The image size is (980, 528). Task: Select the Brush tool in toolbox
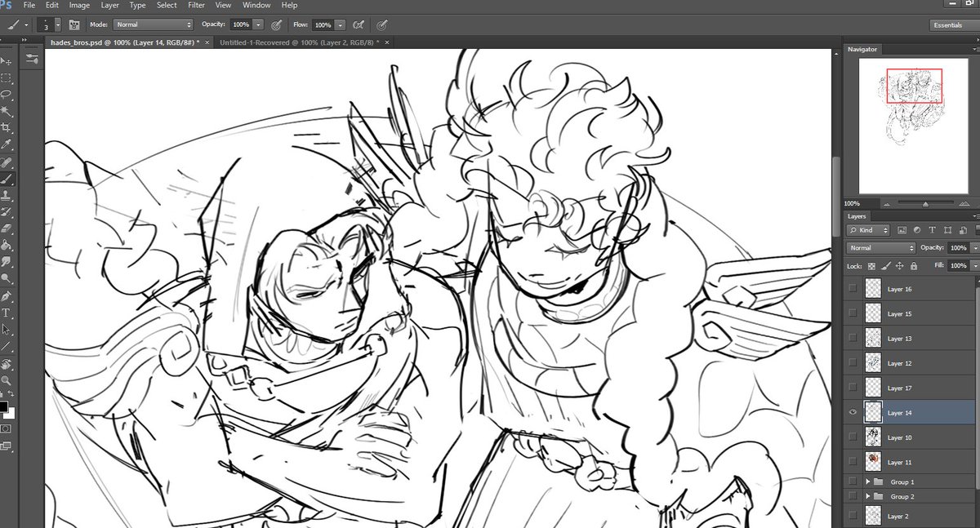[6, 179]
